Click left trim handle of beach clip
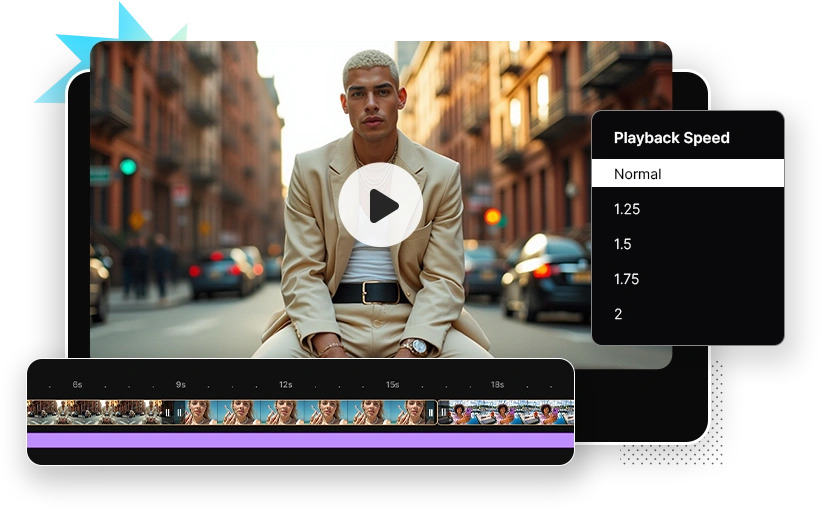This screenshot has width=820, height=508. click(179, 412)
